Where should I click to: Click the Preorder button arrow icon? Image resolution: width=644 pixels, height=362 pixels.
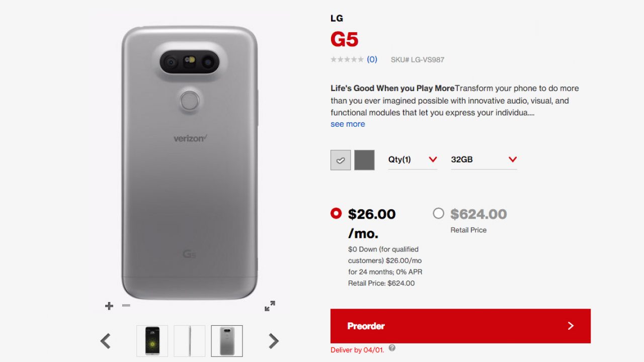(571, 326)
